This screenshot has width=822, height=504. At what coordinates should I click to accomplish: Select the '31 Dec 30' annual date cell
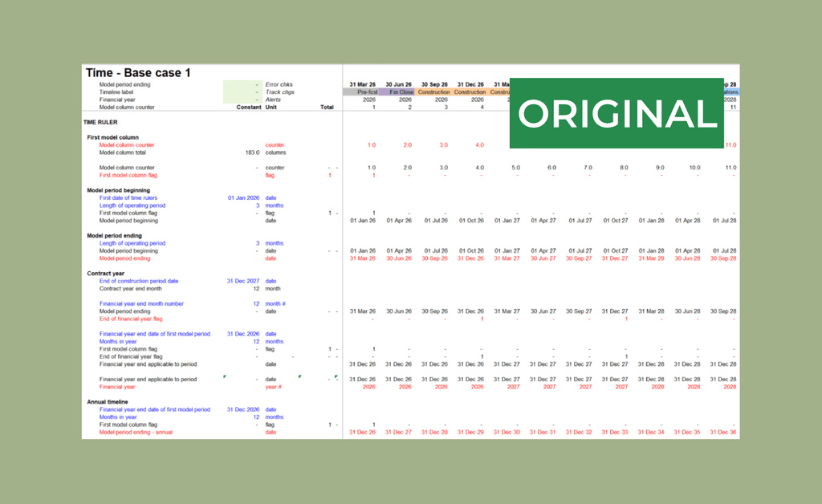(x=507, y=433)
